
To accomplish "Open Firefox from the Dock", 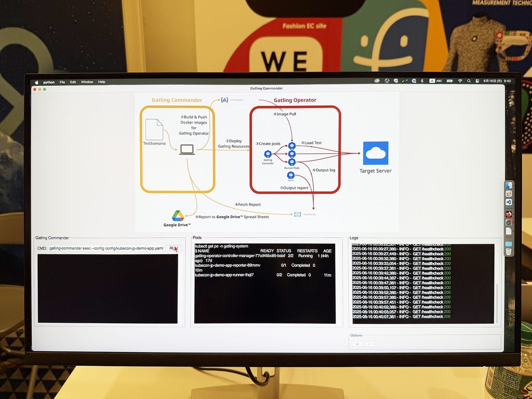I will tap(509, 214).
